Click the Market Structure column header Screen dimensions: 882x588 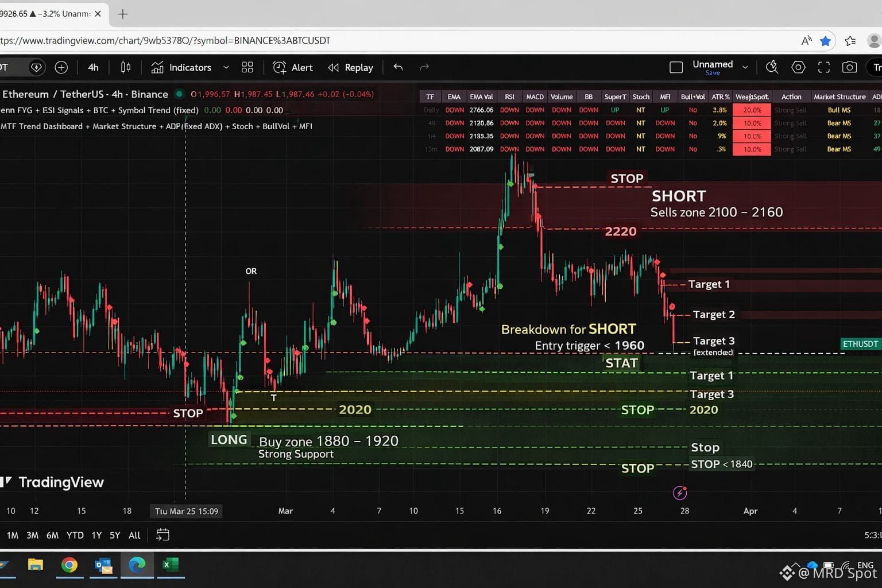[x=840, y=97]
